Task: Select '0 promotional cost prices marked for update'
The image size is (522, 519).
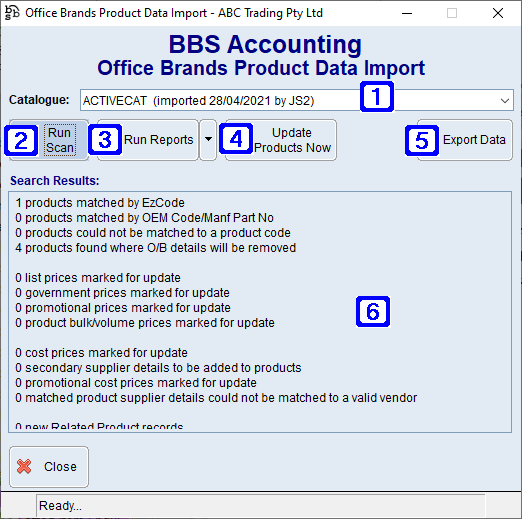Action: pyautogui.click(x=136, y=383)
